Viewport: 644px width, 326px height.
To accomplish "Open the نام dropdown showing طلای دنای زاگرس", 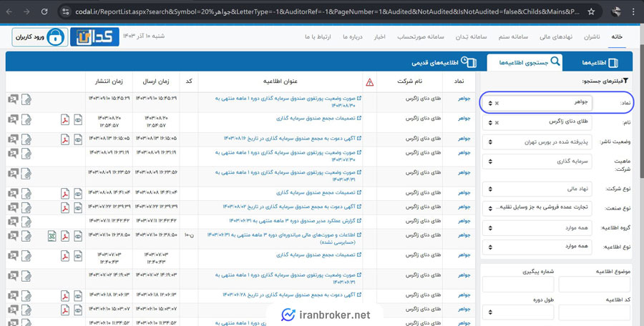I will (x=537, y=122).
